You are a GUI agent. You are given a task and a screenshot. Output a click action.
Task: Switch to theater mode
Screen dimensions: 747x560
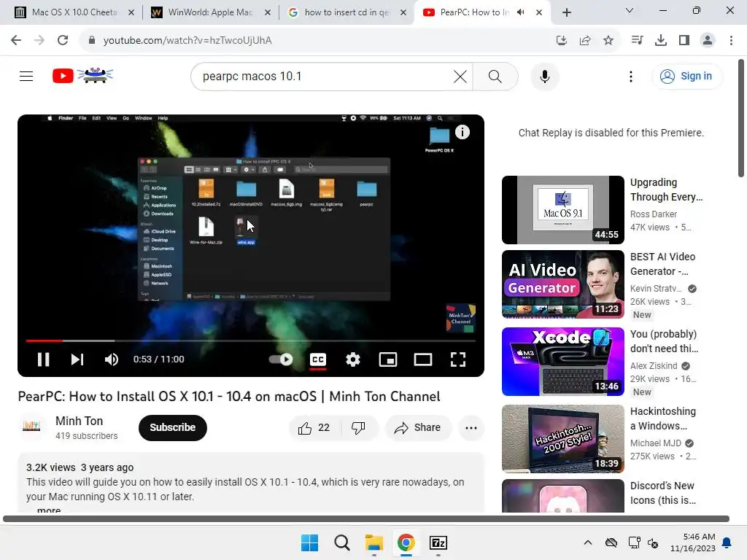(423, 359)
